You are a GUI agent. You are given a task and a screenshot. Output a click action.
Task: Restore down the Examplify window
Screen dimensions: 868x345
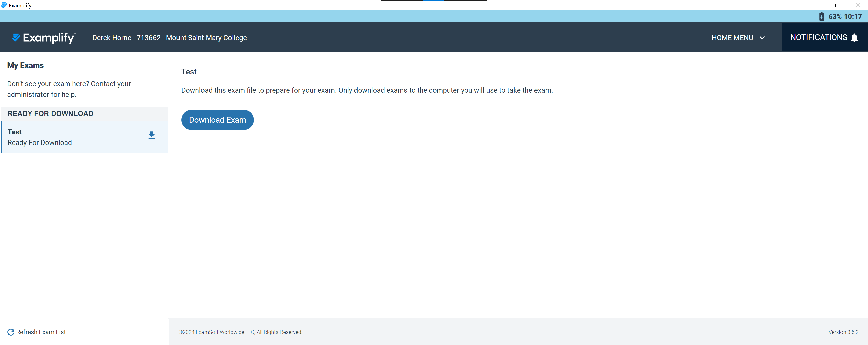pyautogui.click(x=837, y=5)
